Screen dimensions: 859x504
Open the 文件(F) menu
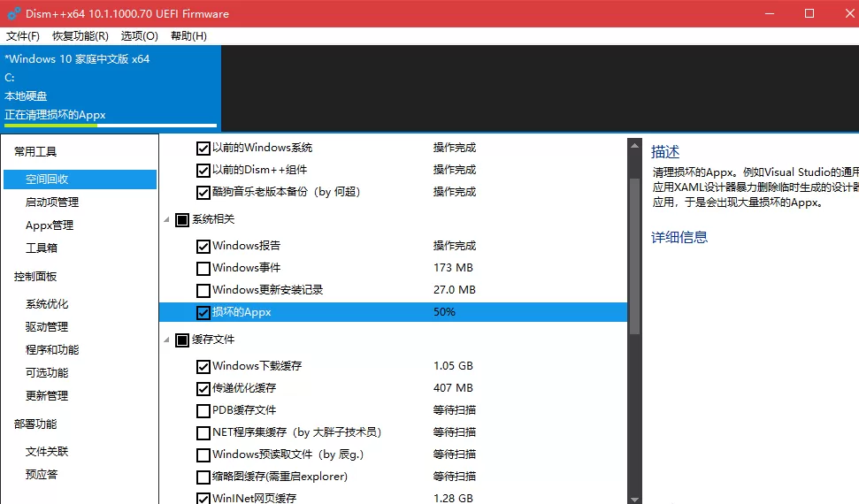click(22, 36)
